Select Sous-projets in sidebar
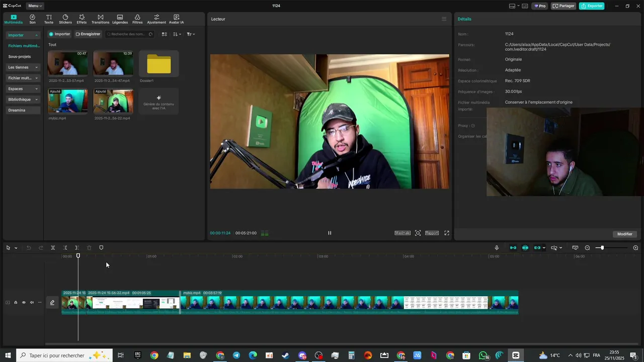The height and width of the screenshot is (362, 644). (20, 56)
